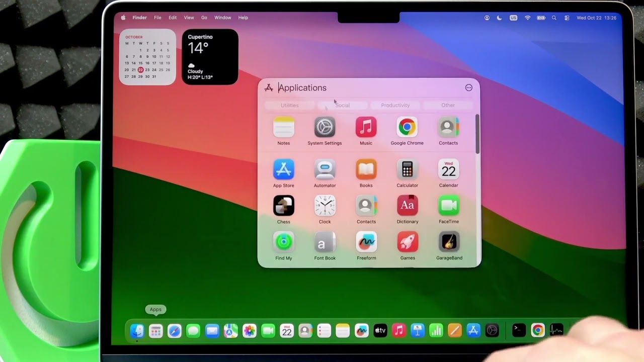Image resolution: width=644 pixels, height=362 pixels.
Task: Launch the Chess app
Action: [284, 206]
